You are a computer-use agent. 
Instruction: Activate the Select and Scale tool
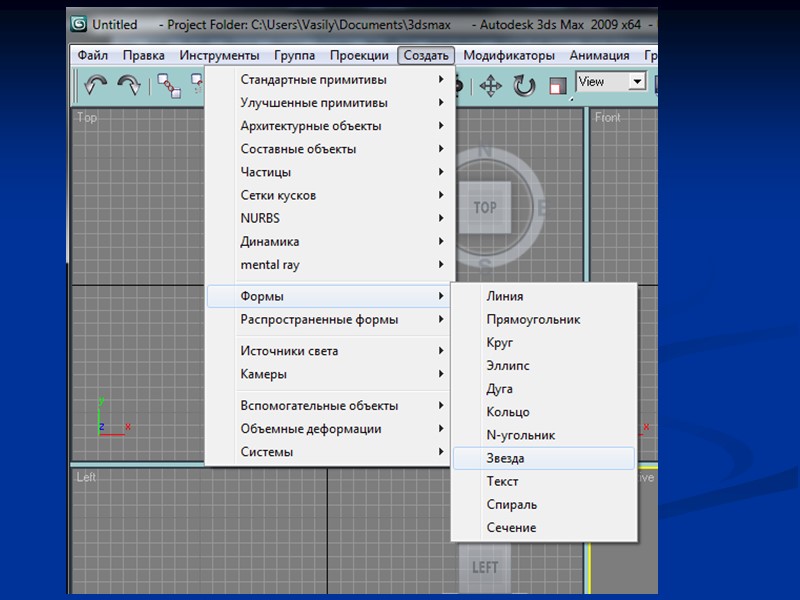pyautogui.click(x=557, y=86)
